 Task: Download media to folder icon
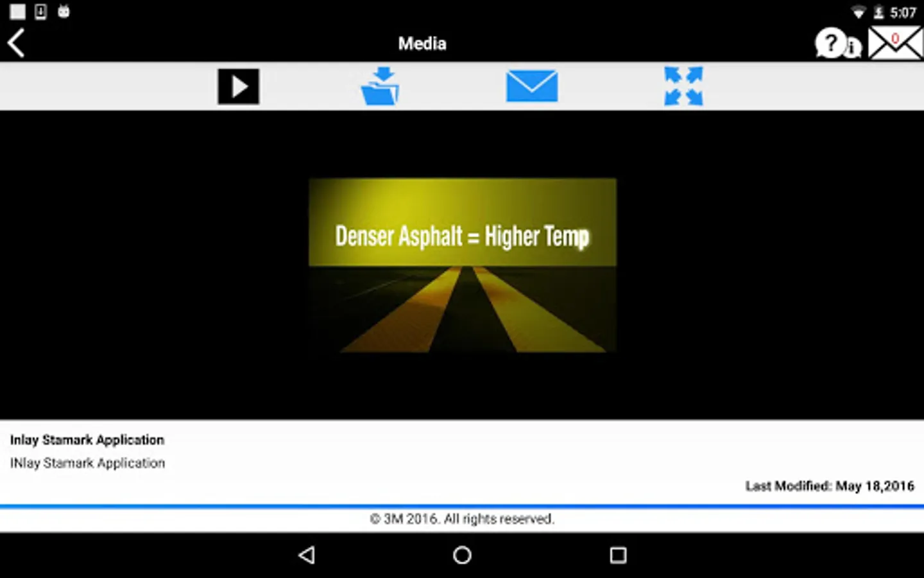coord(380,86)
